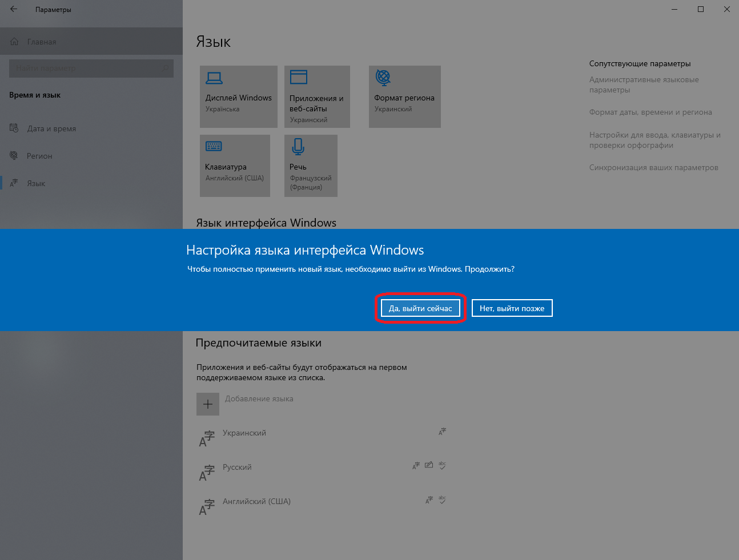
Task: Select Английский (США) in languages list
Action: pos(256,502)
